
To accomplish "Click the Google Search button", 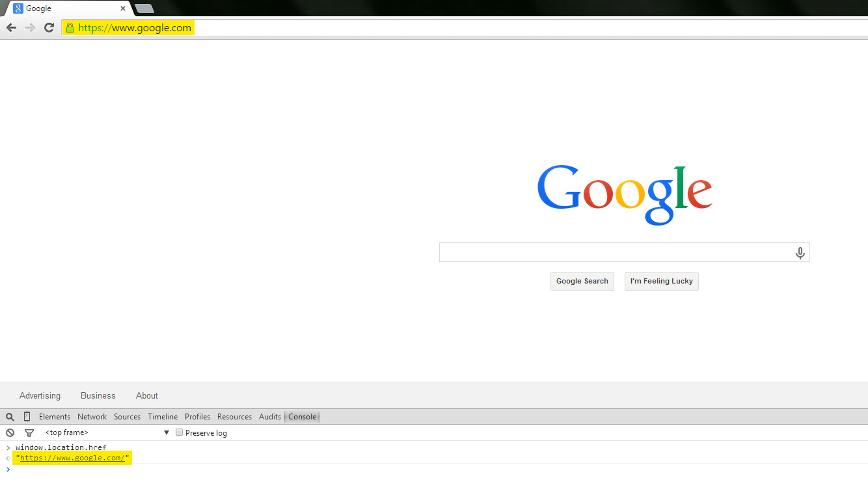I will [x=582, y=281].
